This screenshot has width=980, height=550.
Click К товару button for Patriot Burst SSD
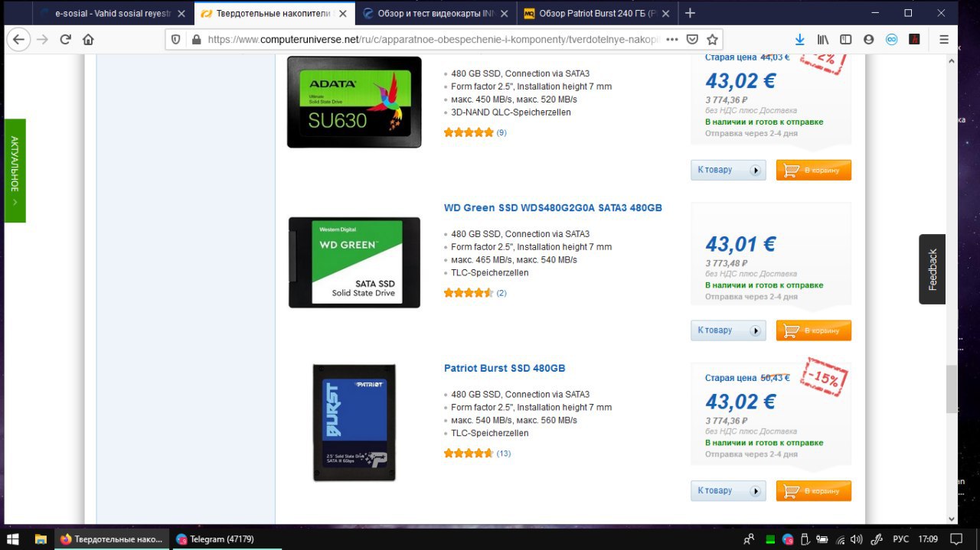pos(728,491)
